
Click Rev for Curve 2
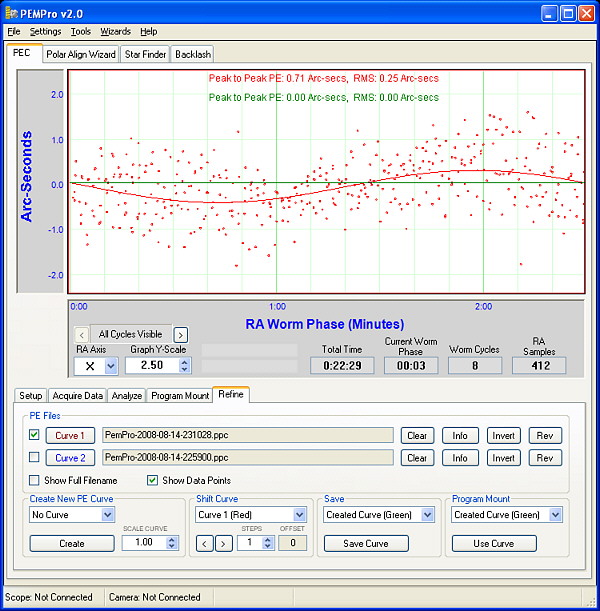[545, 458]
